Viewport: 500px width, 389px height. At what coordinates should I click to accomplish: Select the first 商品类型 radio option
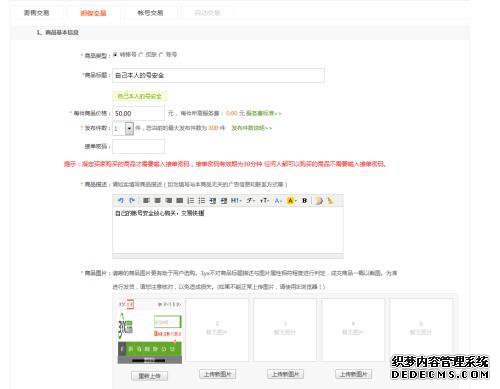point(115,55)
